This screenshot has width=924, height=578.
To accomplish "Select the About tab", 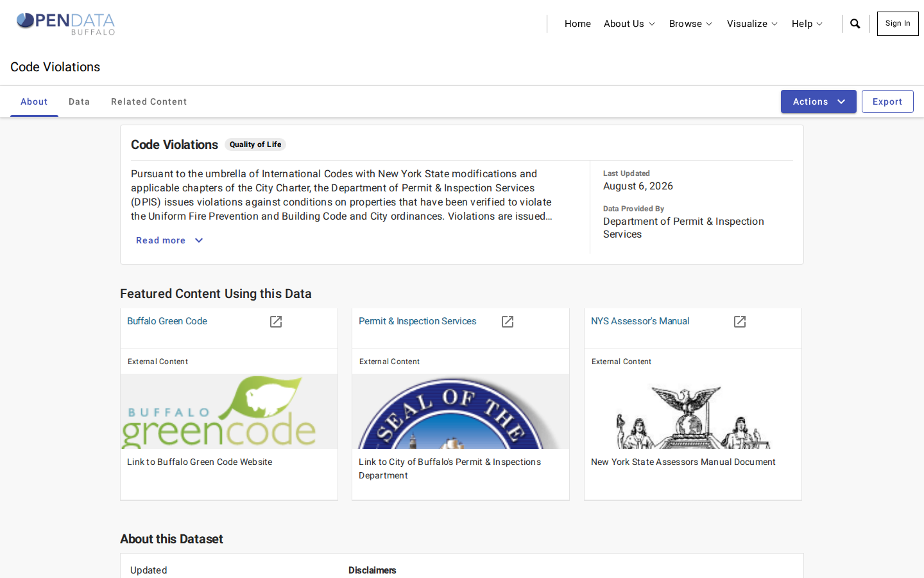I will pos(34,101).
